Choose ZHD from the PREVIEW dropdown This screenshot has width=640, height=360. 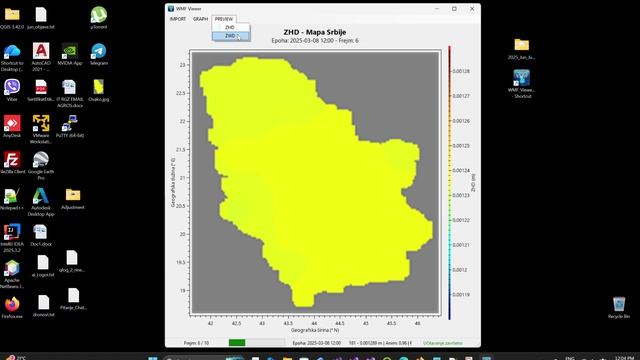[x=231, y=27]
